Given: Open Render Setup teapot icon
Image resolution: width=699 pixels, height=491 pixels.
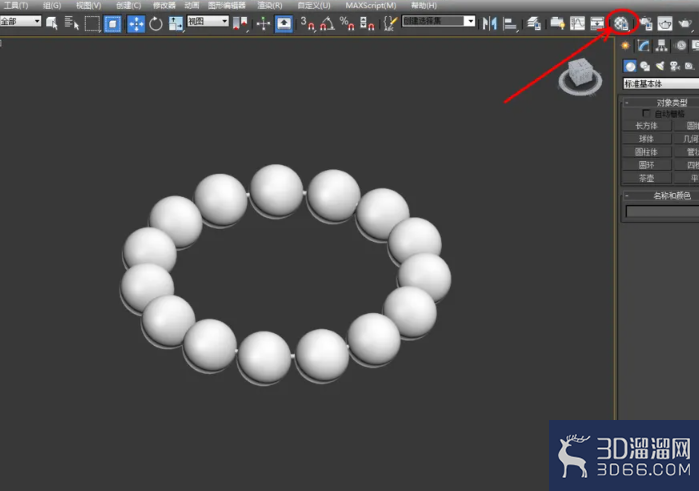Looking at the screenshot, I should [645, 24].
